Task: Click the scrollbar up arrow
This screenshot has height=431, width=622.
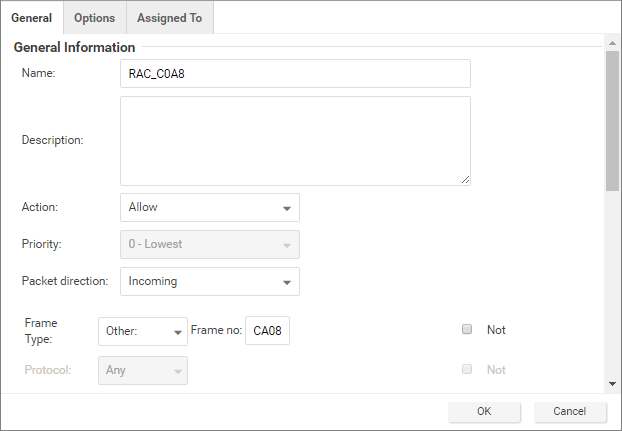Action: coord(611,44)
